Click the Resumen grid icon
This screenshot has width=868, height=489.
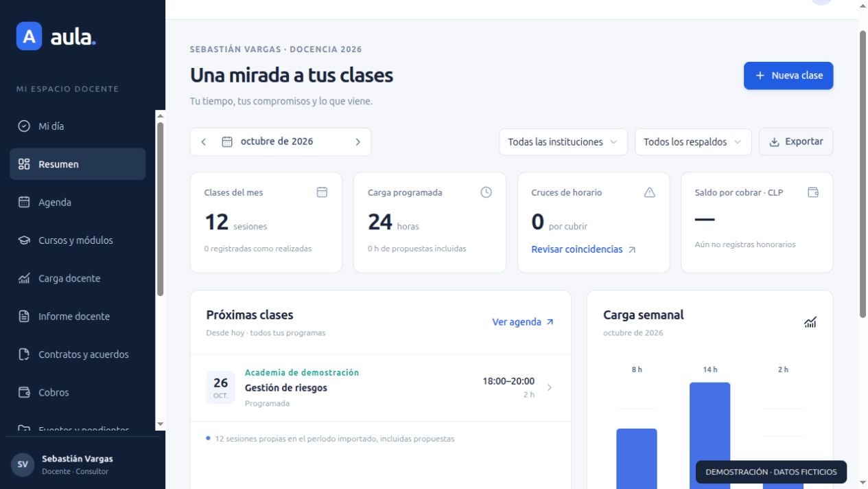[24, 164]
